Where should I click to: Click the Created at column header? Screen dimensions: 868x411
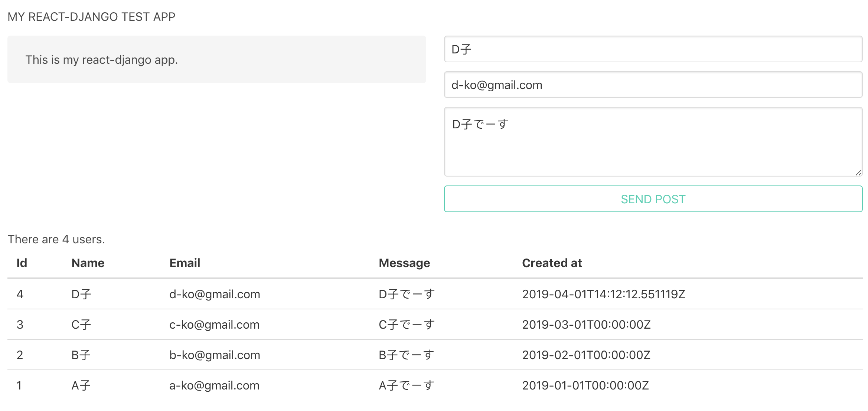click(552, 263)
